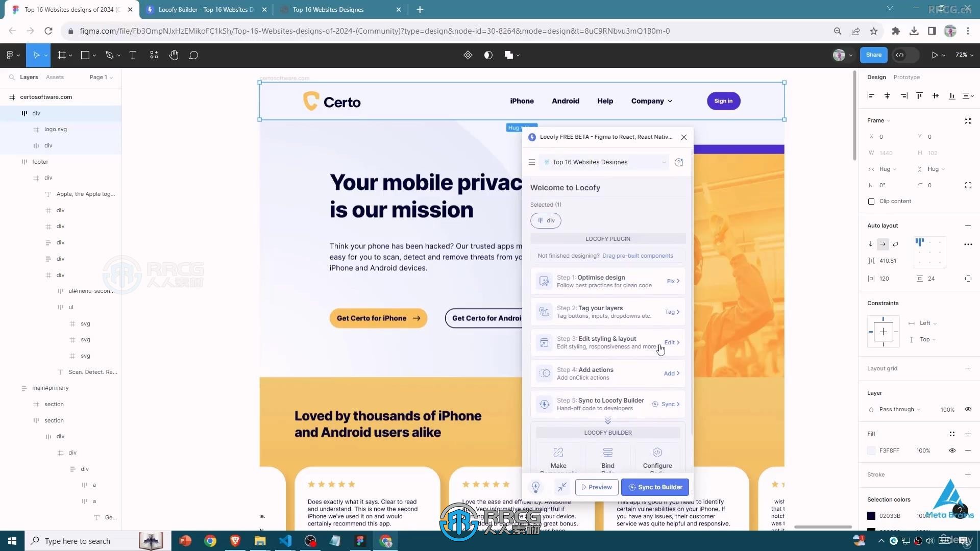
Task: Set auto layout direction to wrap
Action: (x=895, y=244)
